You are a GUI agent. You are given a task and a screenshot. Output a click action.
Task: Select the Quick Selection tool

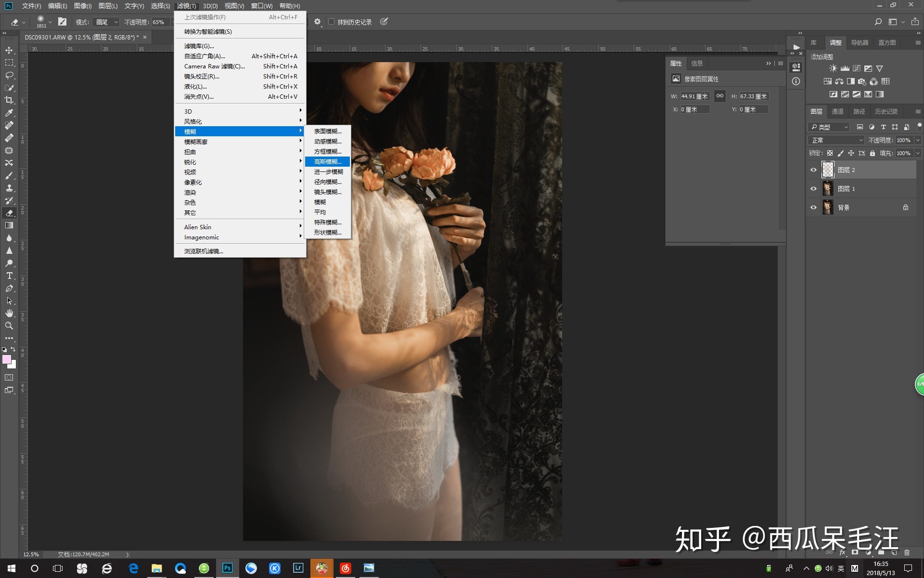[9, 88]
